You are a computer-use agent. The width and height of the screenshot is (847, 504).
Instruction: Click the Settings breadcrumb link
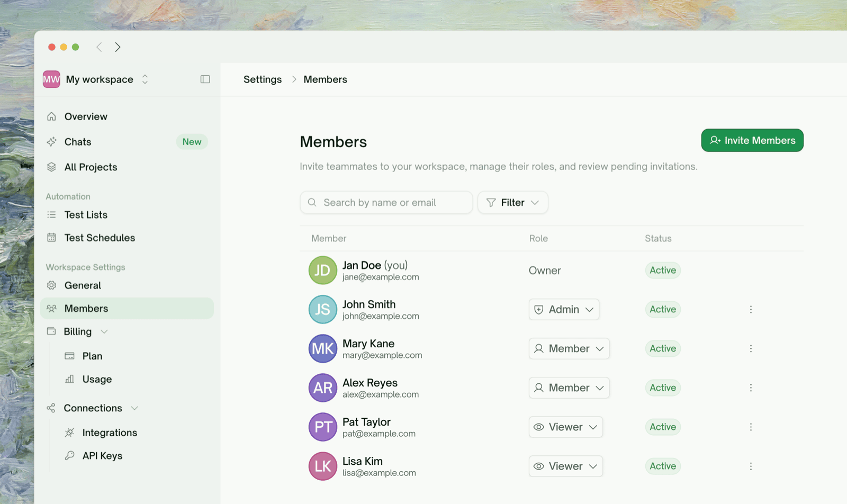coord(263,79)
